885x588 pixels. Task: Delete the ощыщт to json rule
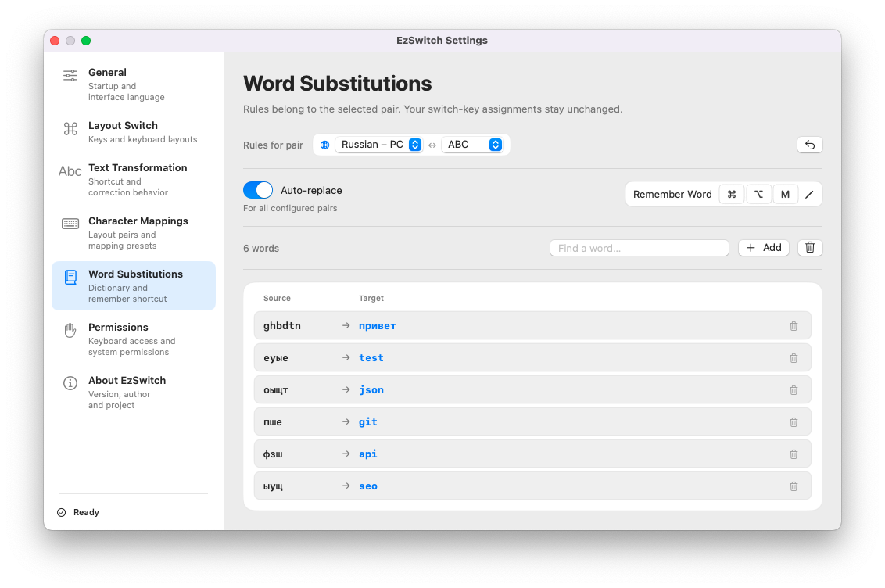click(794, 390)
